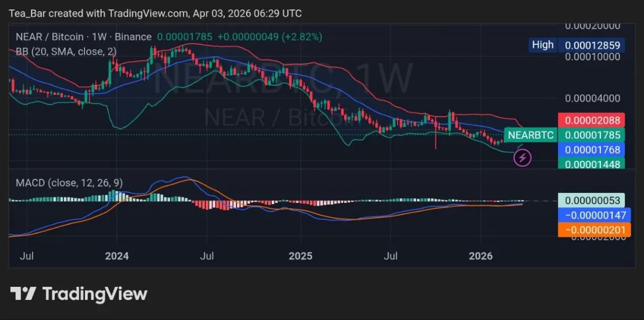Click the 0.00004000 price axis level

pyautogui.click(x=591, y=99)
